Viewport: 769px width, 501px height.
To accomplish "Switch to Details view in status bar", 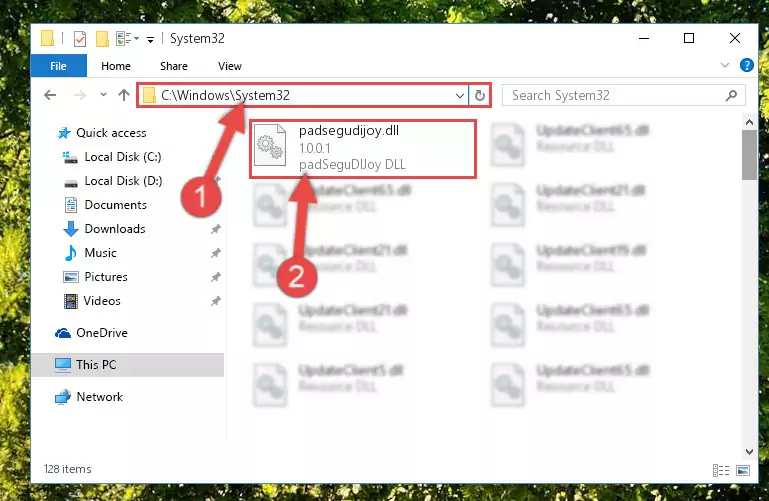I will (720, 471).
